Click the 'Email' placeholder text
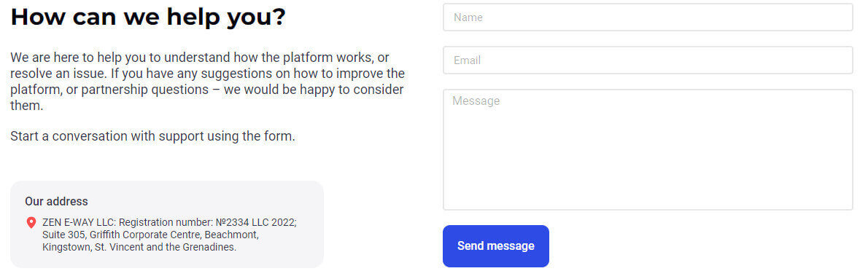This screenshot has height=279, width=868. pyautogui.click(x=468, y=60)
